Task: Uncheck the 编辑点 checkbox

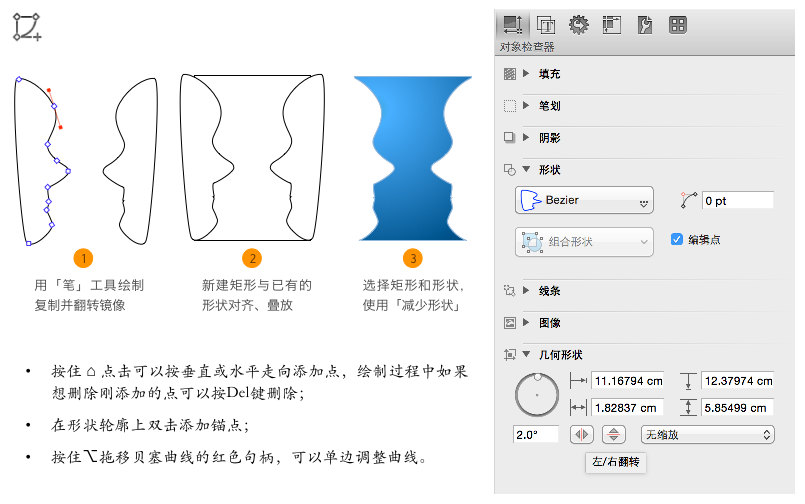Action: click(677, 239)
